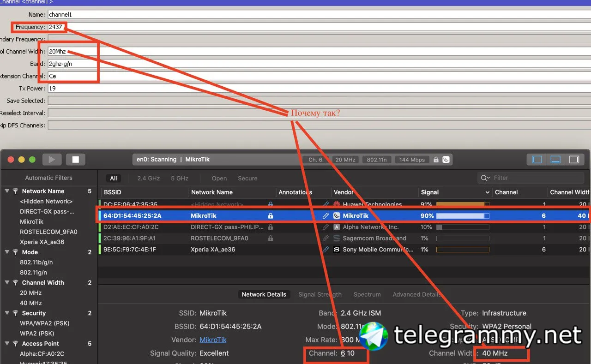The height and width of the screenshot is (364, 591).
Task: Collapse the Security filter group
Action: pyautogui.click(x=7, y=313)
